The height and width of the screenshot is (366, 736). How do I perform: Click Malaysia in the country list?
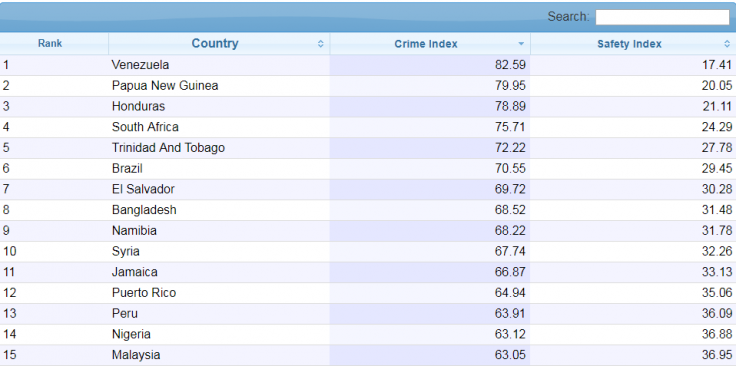click(136, 355)
